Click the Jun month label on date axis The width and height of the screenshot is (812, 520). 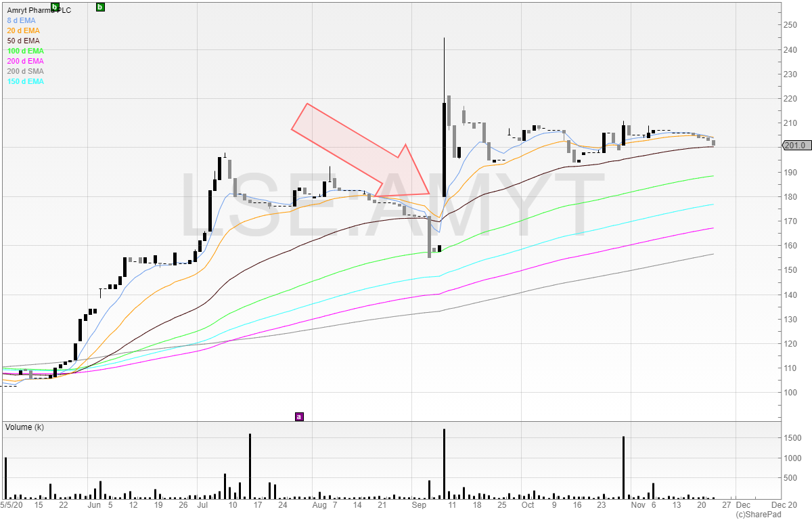tap(94, 505)
